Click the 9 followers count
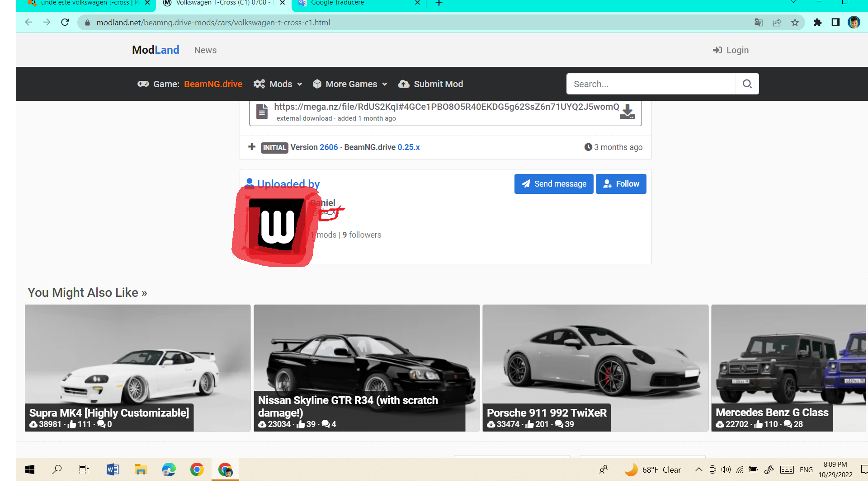Screen dimensions: 868x488 point(362,235)
